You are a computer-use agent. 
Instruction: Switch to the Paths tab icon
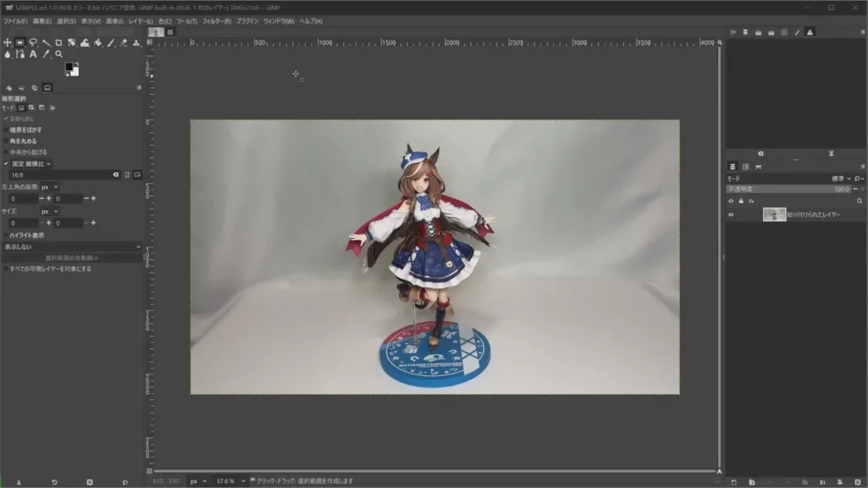759,167
